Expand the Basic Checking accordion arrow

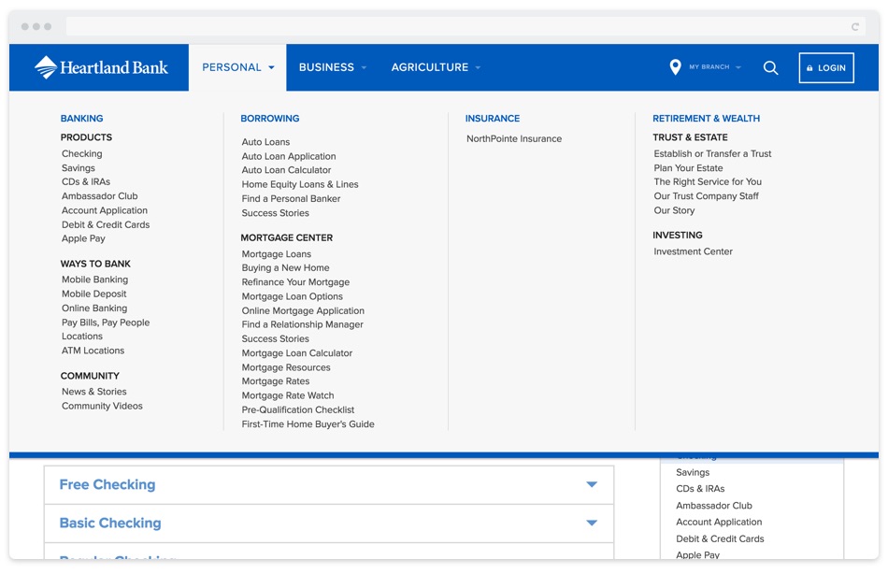(592, 523)
